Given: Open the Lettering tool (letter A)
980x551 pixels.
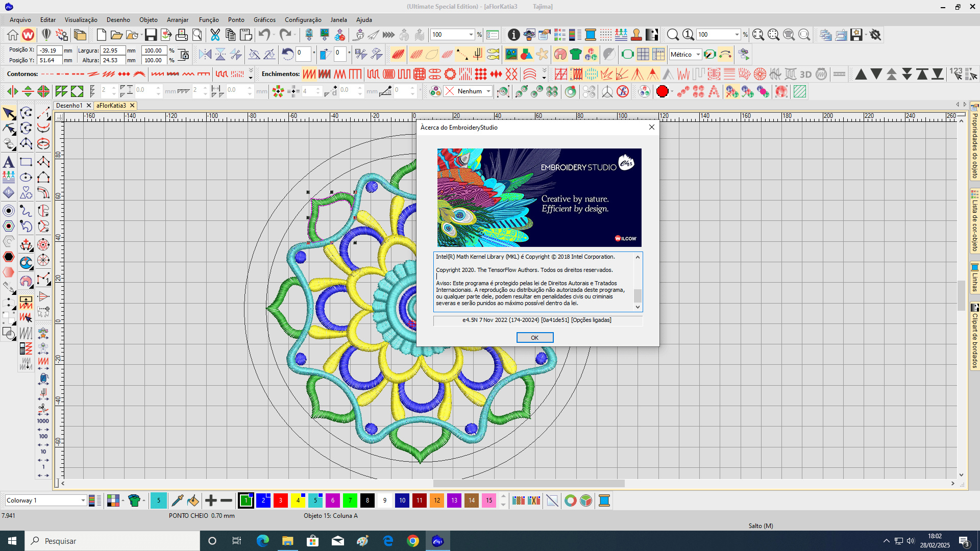Looking at the screenshot, I should click(8, 162).
